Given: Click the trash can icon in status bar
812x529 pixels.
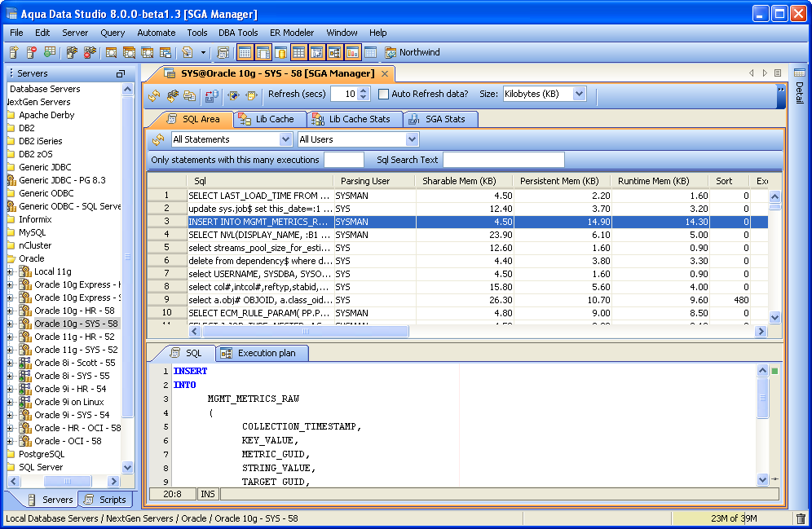Looking at the screenshot, I should pyautogui.click(x=800, y=518).
